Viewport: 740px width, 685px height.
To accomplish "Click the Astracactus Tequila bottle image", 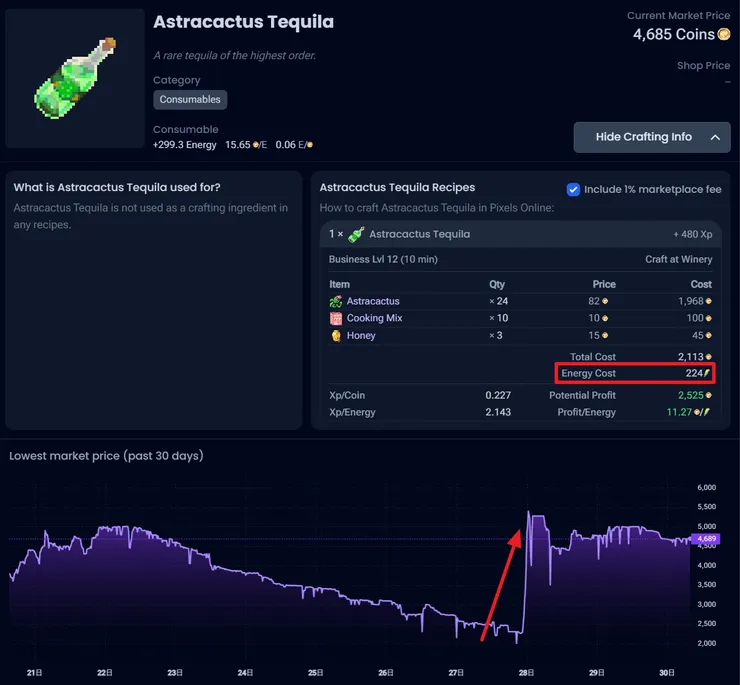I will coord(75,78).
